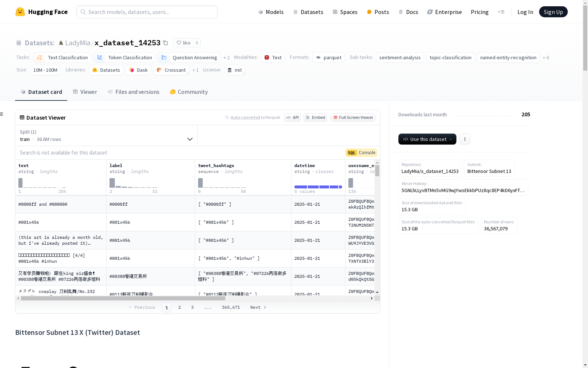Screen dimensions: 588x368
Task: Click the datetime column classes bar
Action: pyautogui.click(x=318, y=187)
